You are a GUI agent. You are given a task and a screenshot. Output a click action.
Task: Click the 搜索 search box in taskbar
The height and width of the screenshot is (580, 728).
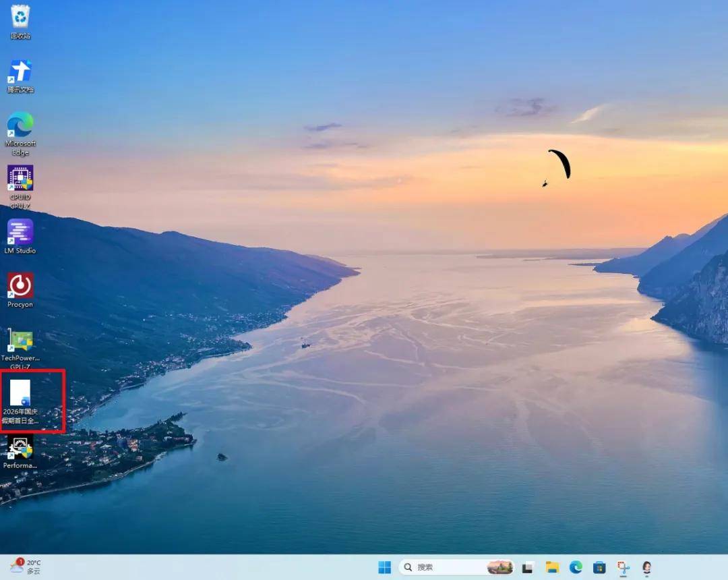point(456,567)
